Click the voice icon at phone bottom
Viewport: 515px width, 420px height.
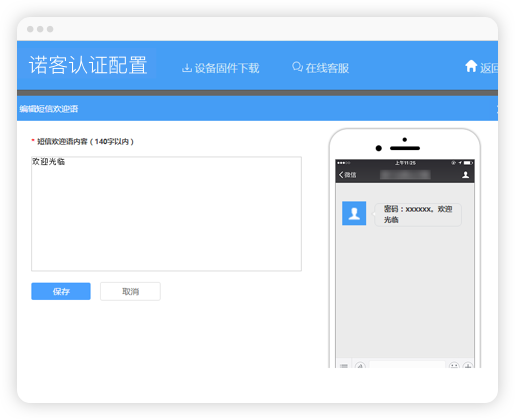point(360,366)
